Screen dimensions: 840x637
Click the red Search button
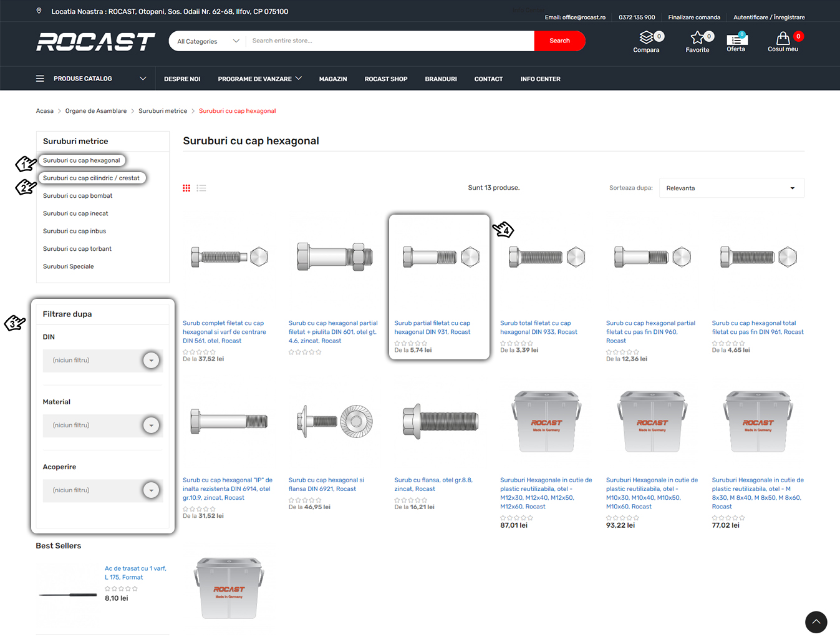(559, 41)
